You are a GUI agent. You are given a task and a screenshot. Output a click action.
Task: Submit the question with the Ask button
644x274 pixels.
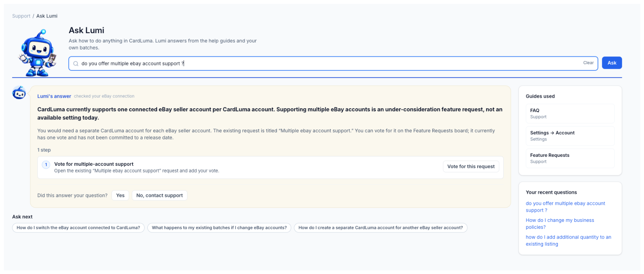(612, 63)
